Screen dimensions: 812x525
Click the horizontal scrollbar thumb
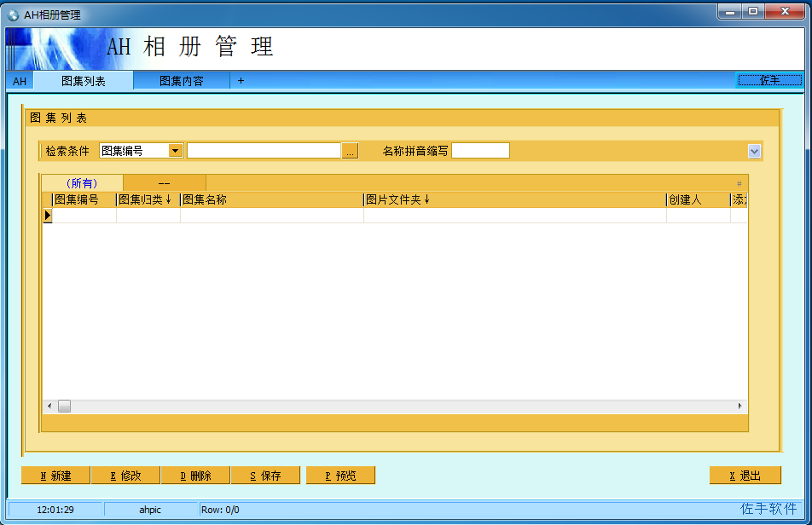(64, 406)
